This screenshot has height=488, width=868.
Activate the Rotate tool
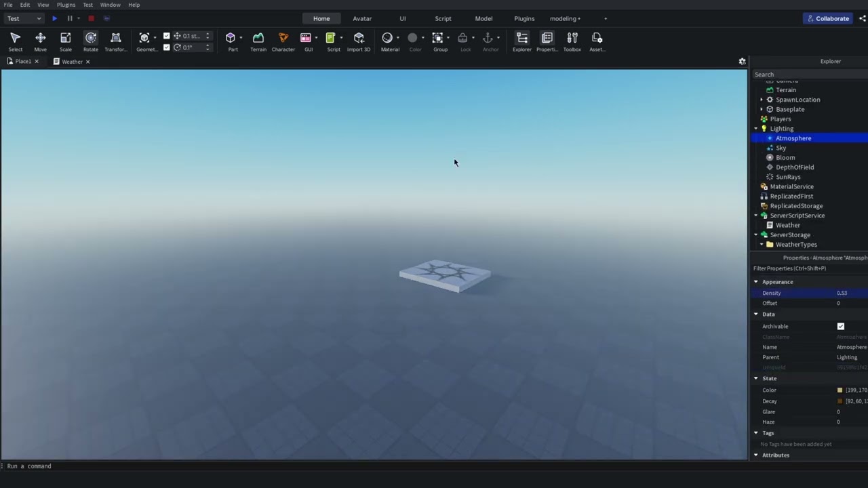pos(90,41)
